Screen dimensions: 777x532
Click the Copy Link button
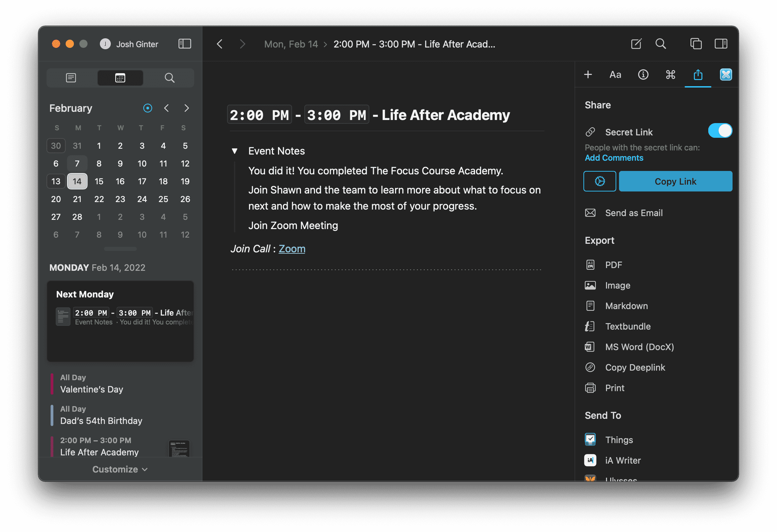click(675, 181)
